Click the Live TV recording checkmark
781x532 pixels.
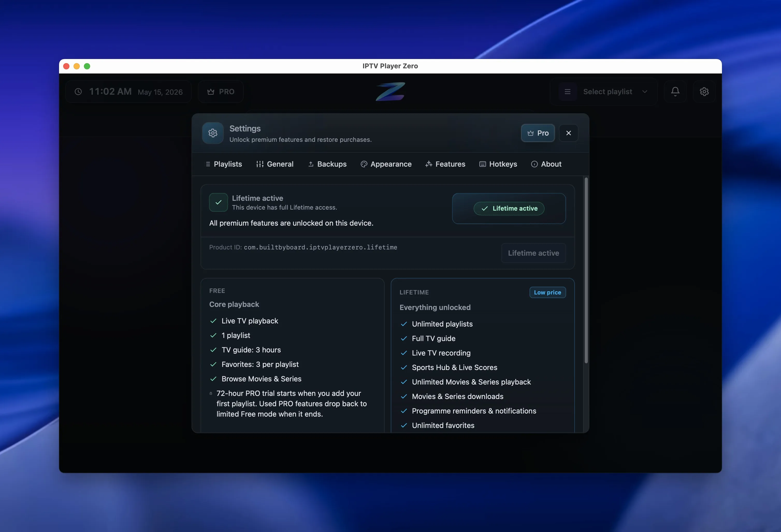tap(404, 353)
